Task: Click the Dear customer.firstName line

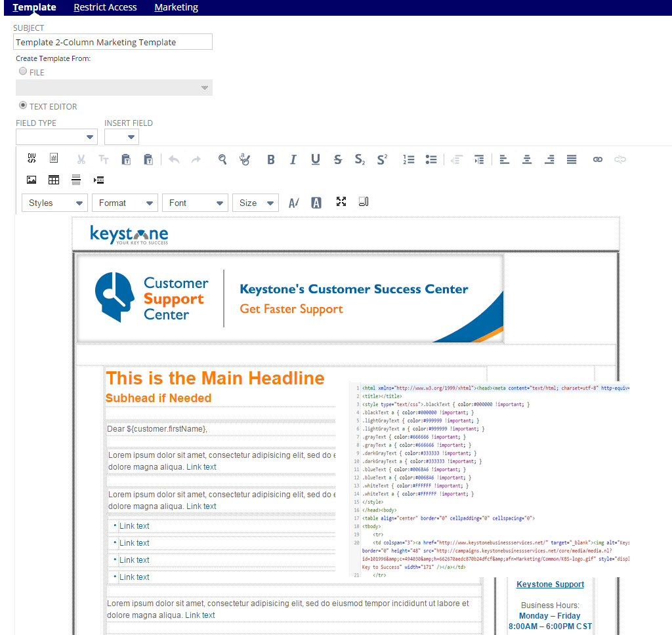Action: (x=157, y=429)
